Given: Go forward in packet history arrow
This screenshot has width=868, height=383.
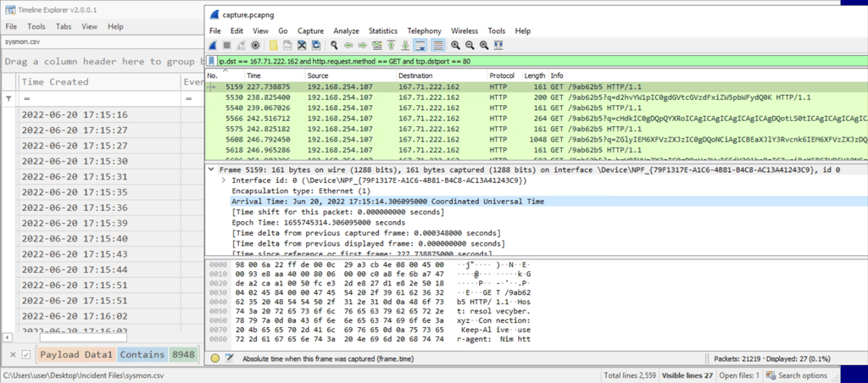Looking at the screenshot, I should [363, 46].
